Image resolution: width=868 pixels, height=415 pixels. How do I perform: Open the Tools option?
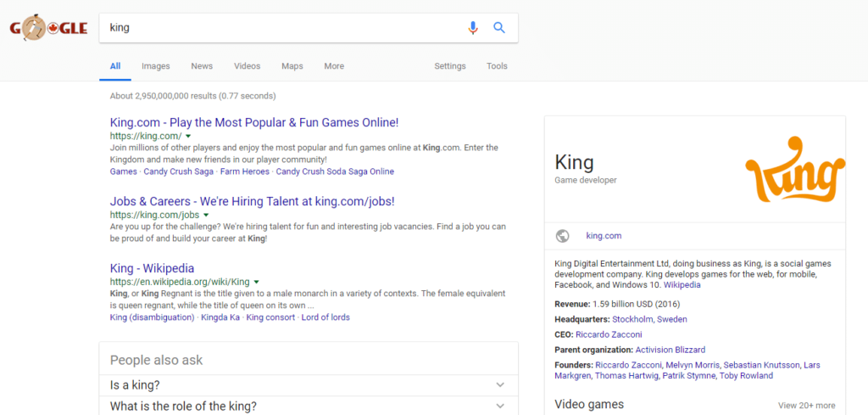497,66
